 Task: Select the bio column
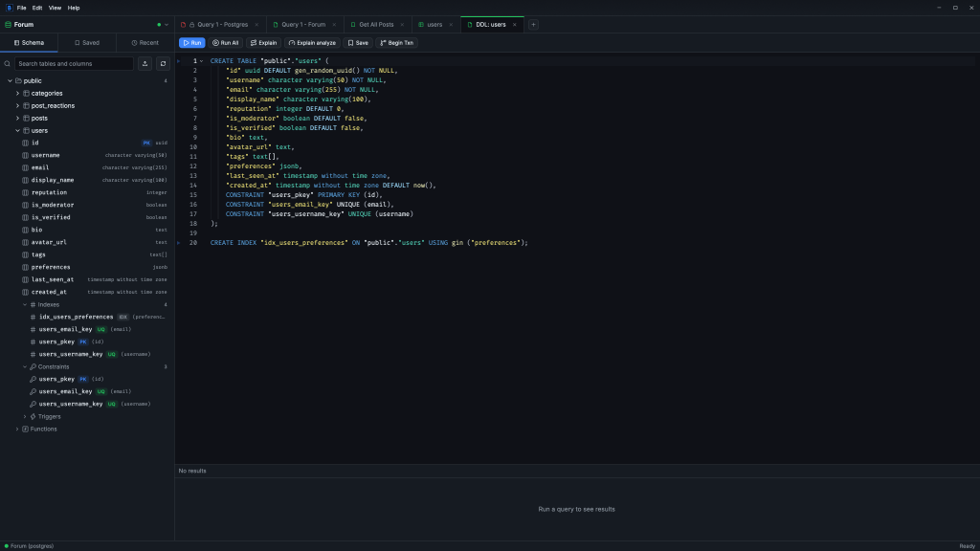tap(86, 230)
